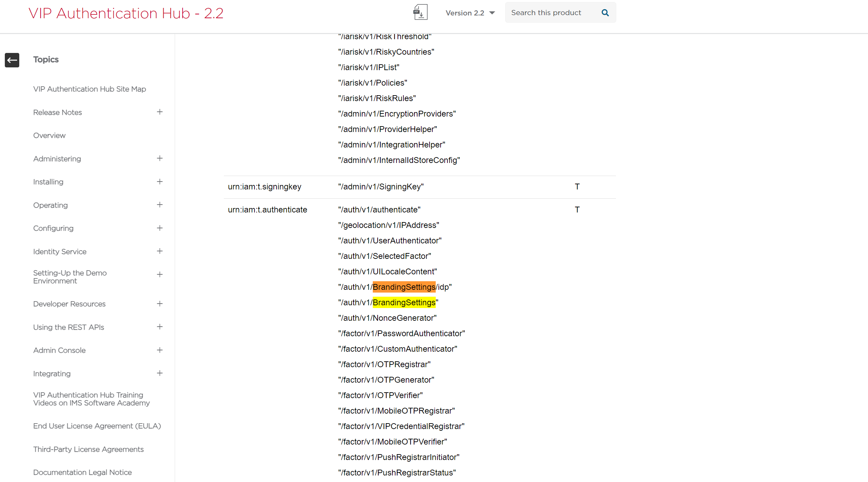Expand Developer Resources topic
This screenshot has width=868, height=482.
coord(160,304)
